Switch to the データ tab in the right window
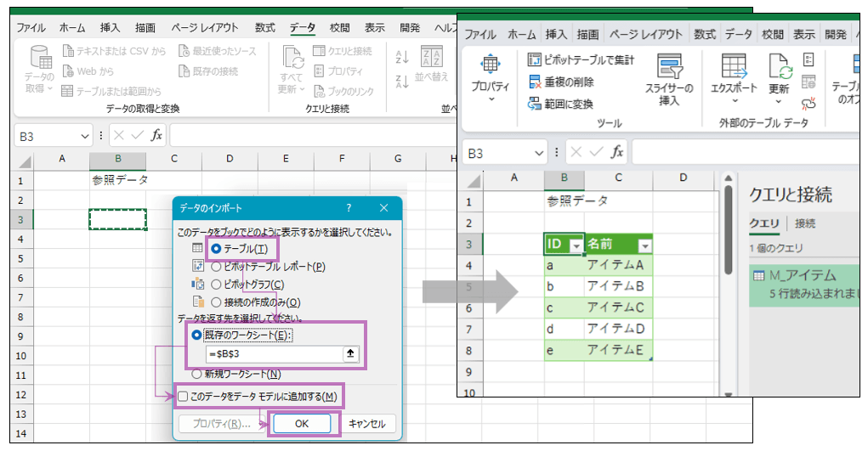The height and width of the screenshot is (451, 868). click(x=739, y=34)
